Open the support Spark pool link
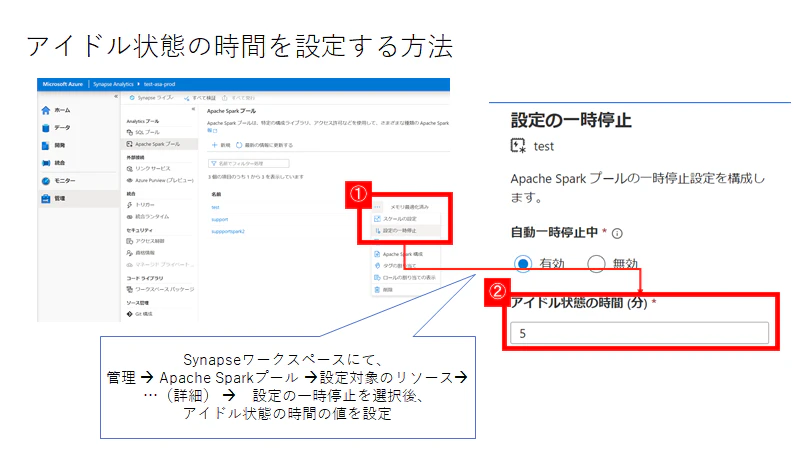 [x=220, y=219]
